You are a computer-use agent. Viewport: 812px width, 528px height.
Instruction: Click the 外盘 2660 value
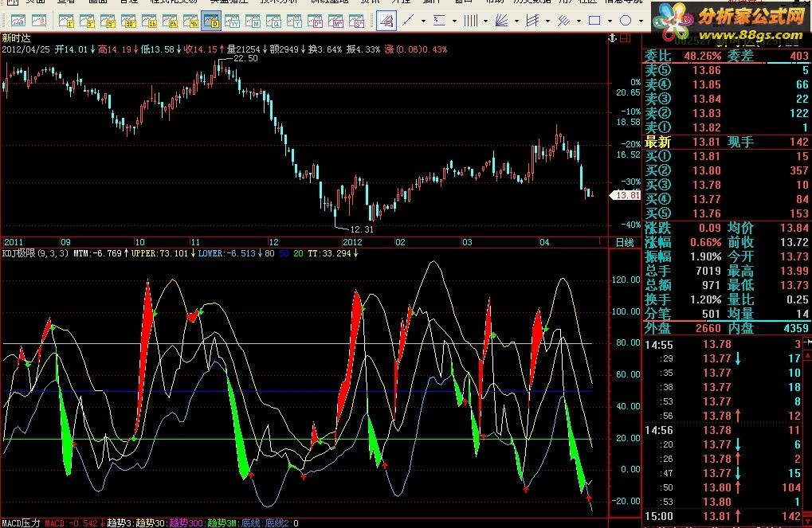click(708, 328)
